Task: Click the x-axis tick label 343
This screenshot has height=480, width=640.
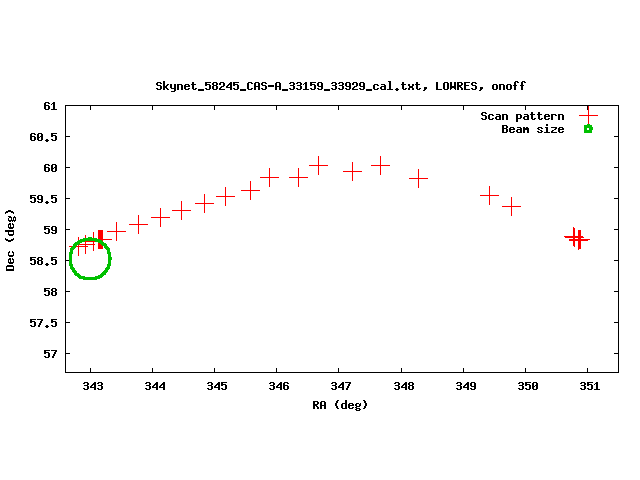Action: (x=93, y=386)
